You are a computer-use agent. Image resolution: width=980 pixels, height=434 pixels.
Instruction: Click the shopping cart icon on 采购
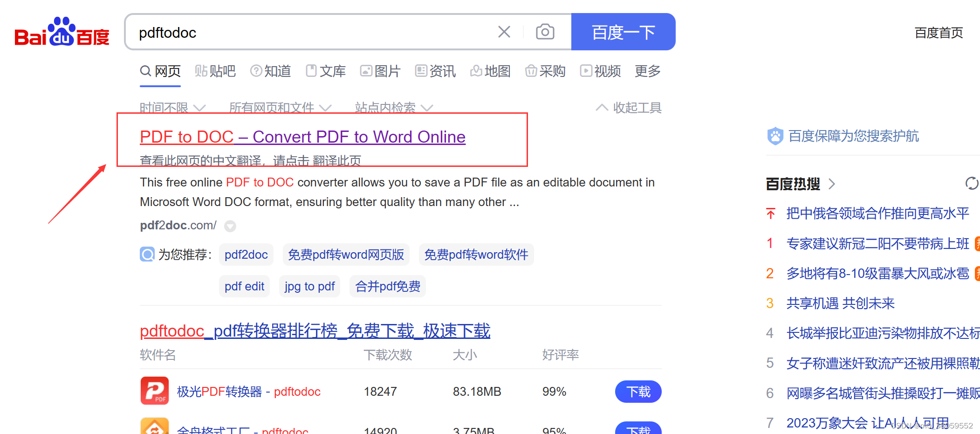coord(531,71)
